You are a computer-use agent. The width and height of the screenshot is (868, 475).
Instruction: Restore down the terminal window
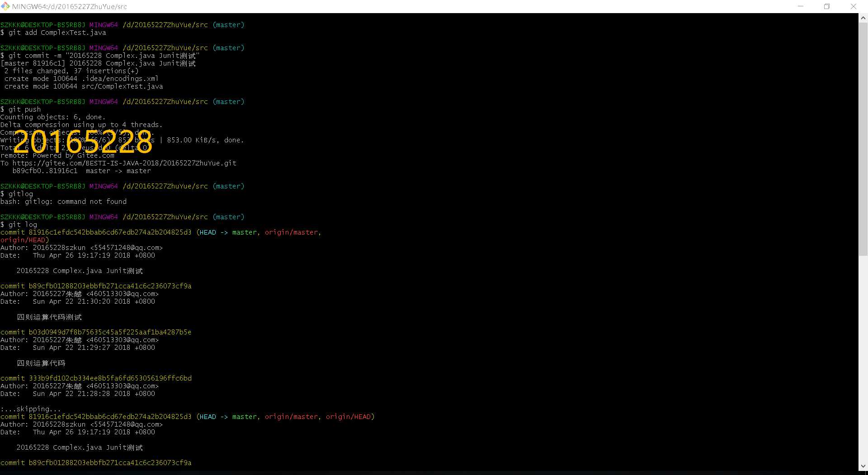(x=827, y=6)
